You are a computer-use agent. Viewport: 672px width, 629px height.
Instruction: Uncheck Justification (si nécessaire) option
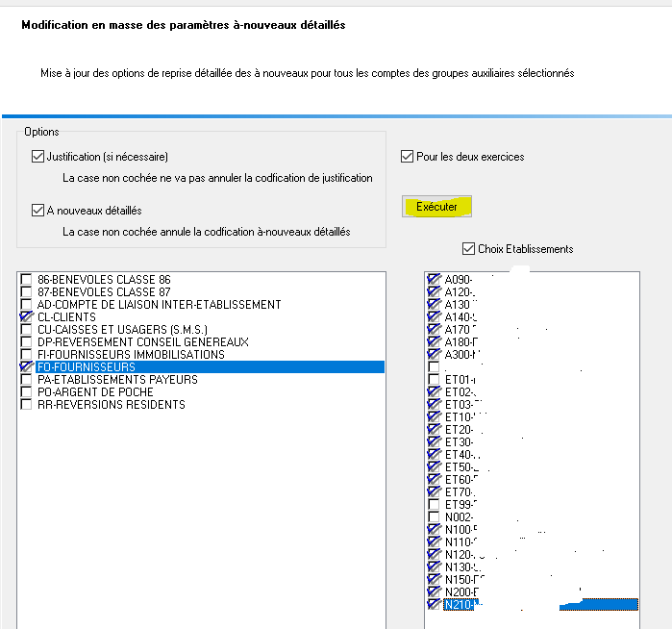[37, 157]
